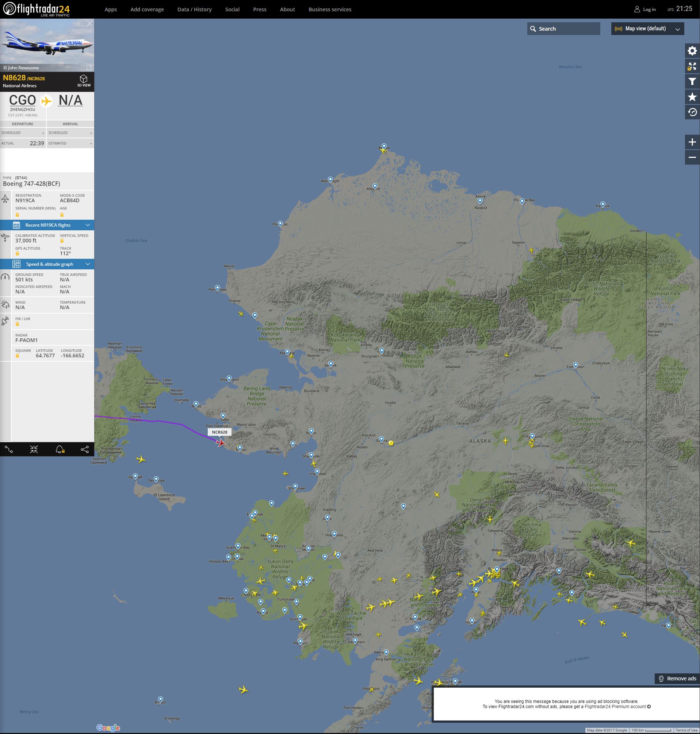
Task: Select the red NCR628 aircraft icon
Action: 221,443
